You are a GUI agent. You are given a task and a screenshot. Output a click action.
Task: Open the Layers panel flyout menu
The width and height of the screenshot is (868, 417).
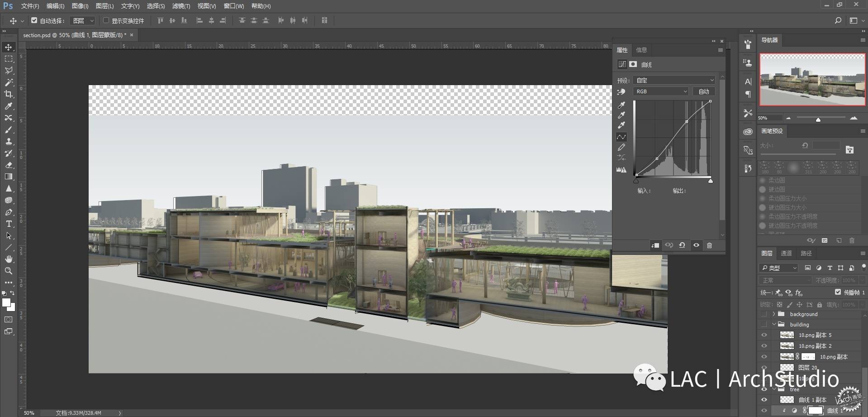pos(863,254)
